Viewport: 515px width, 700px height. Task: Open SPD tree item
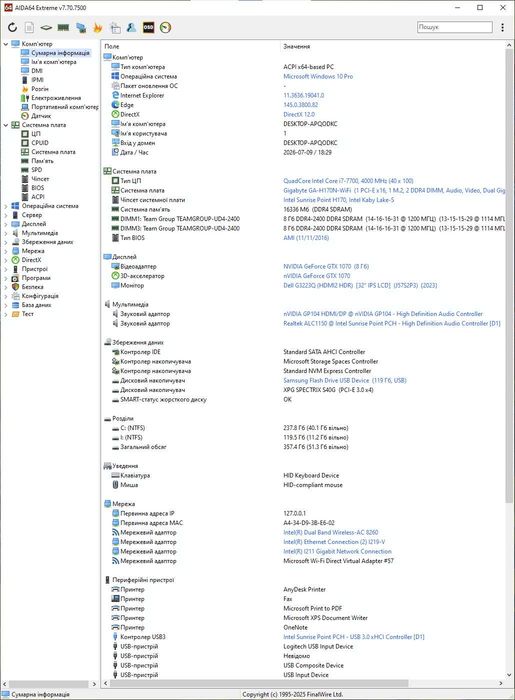click(x=37, y=170)
